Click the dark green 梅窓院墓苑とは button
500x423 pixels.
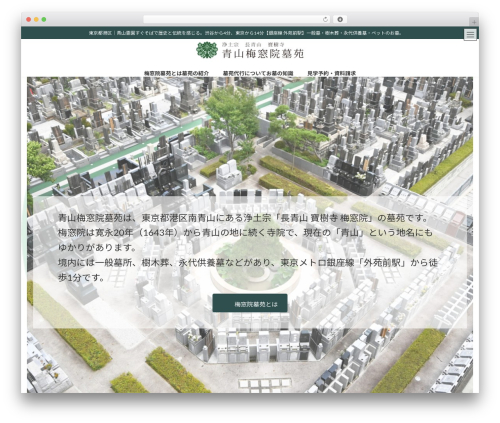(250, 303)
